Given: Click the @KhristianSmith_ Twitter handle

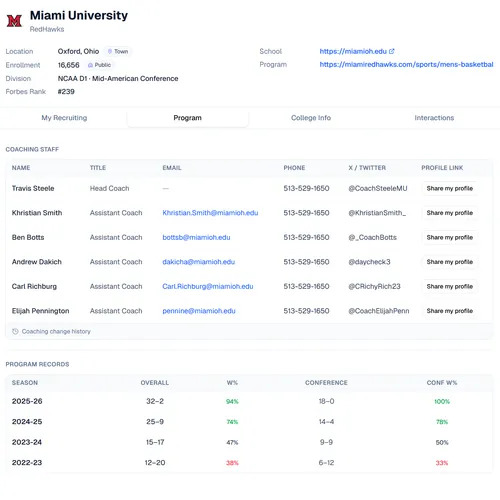Looking at the screenshot, I should pyautogui.click(x=377, y=213).
